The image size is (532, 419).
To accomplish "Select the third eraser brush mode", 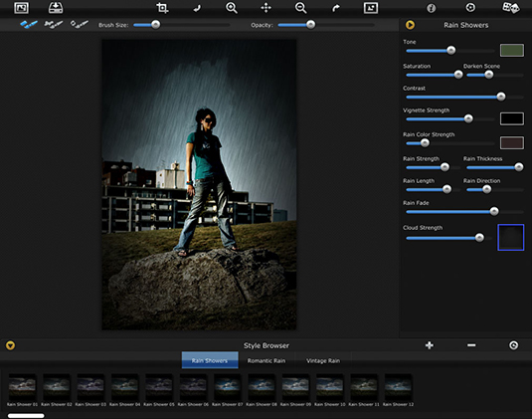I will (79, 25).
